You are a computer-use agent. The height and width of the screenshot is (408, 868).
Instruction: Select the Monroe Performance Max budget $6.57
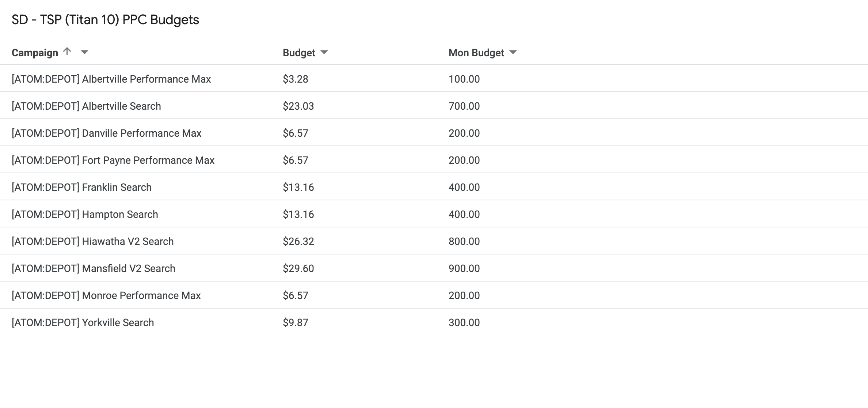[295, 295]
